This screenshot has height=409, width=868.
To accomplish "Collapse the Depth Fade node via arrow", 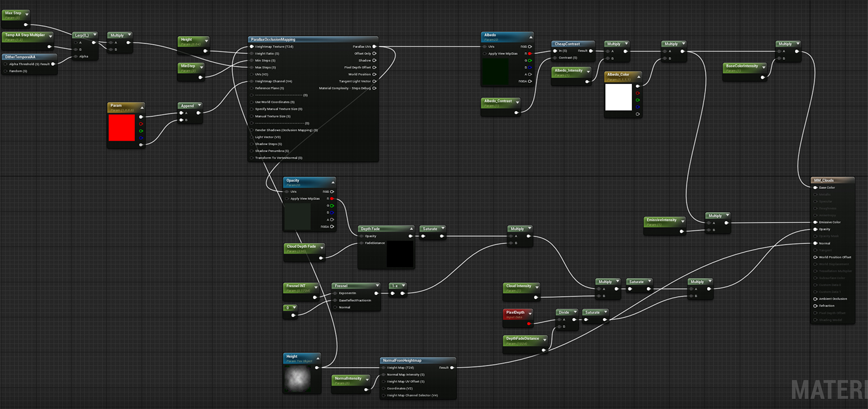I will [x=410, y=229].
